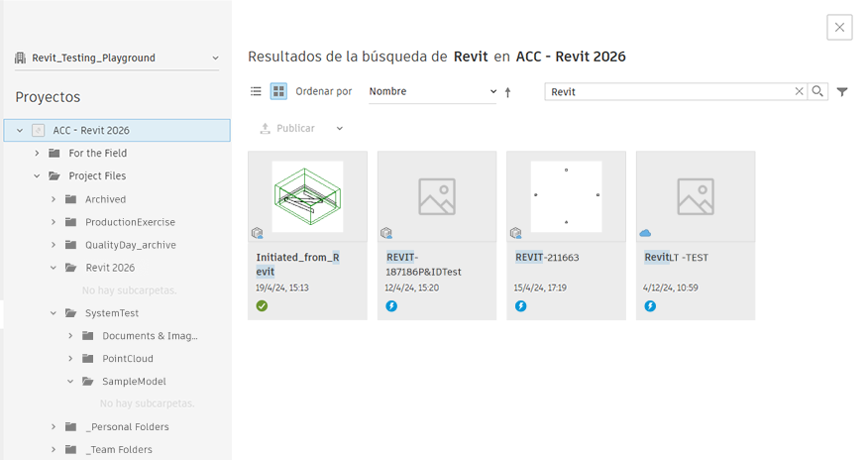Image resolution: width=868 pixels, height=460 pixels.
Task: Click the Publicar button label
Action: tap(295, 129)
